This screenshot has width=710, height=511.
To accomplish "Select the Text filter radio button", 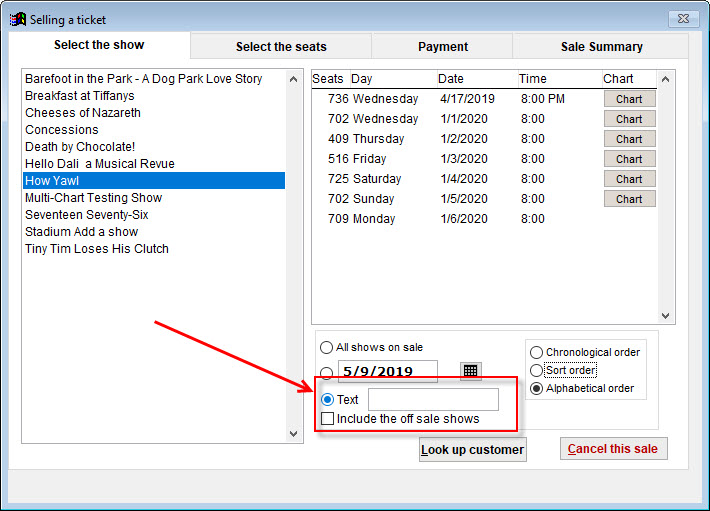I will point(327,400).
